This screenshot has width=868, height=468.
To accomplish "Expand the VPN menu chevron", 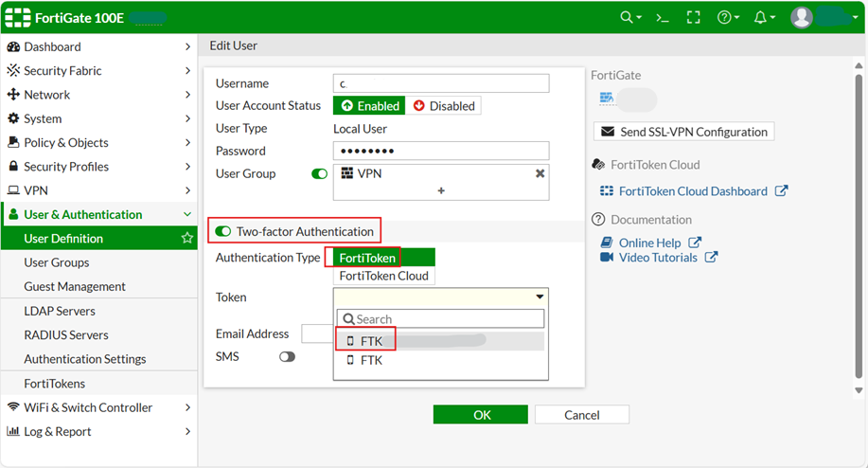I will point(187,190).
